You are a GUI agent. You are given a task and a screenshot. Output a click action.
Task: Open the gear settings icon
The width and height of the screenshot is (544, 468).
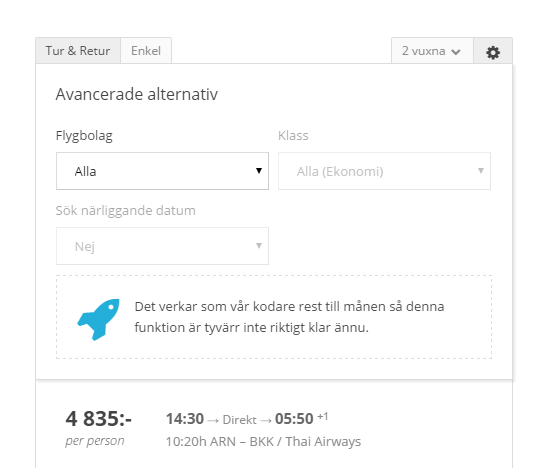point(493,52)
